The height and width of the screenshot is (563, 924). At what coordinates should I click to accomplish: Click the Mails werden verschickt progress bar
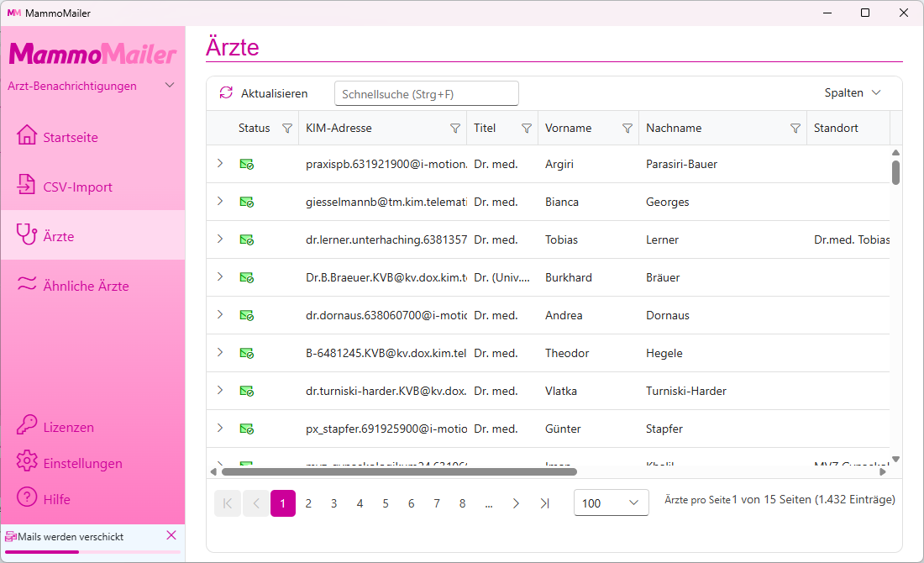click(92, 552)
